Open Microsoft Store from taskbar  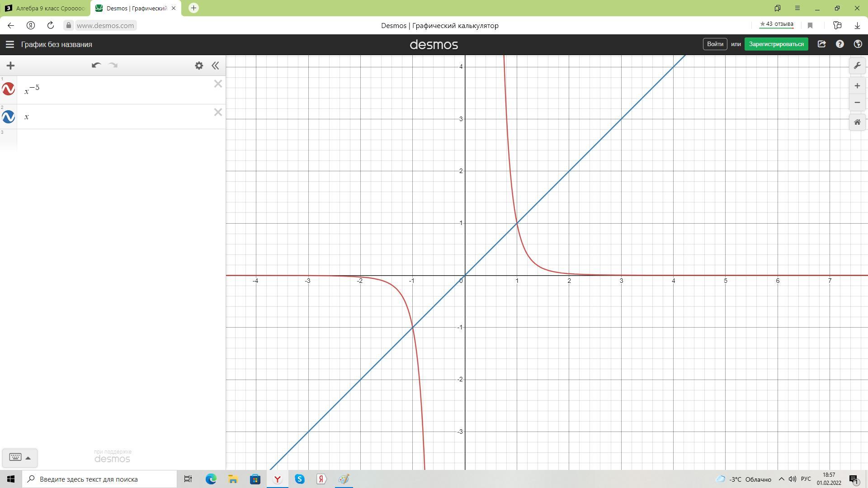tap(255, 479)
